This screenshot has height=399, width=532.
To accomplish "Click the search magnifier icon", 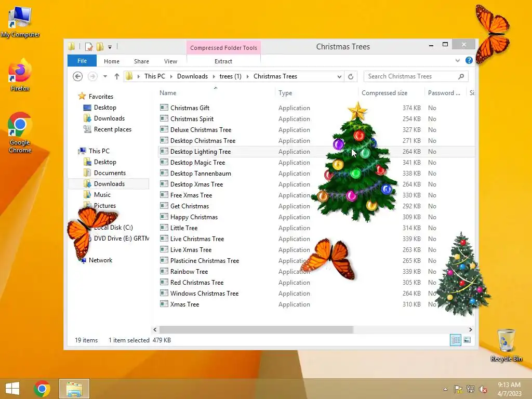I will 461,76.
